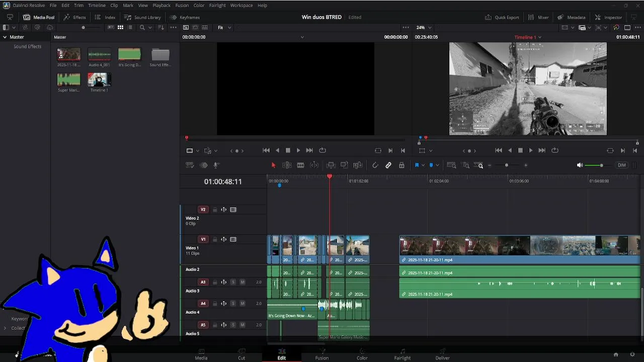Toggle Position Lock padlock in toolbar
Image resolution: width=644 pixels, height=362 pixels.
tap(401, 165)
